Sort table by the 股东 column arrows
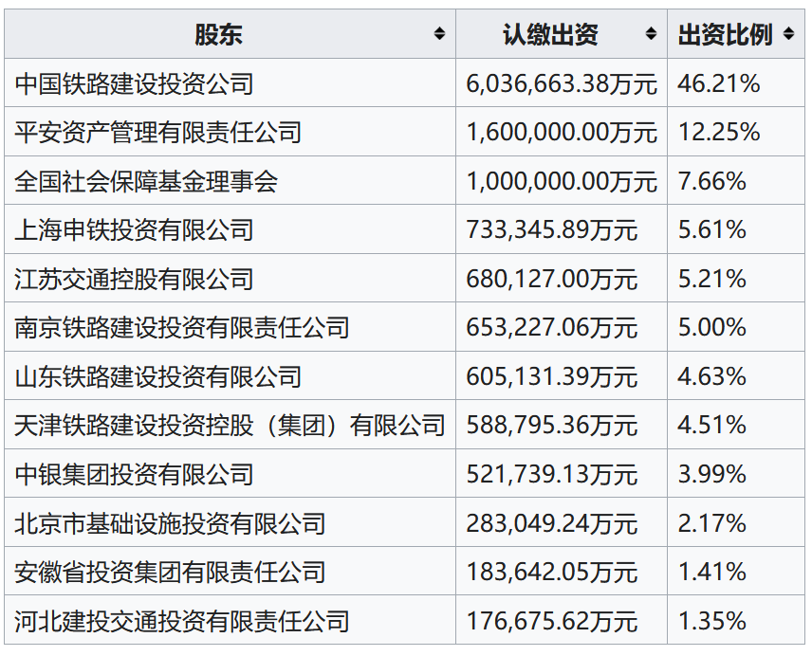Screen dimensions: 812x656 point(439,34)
